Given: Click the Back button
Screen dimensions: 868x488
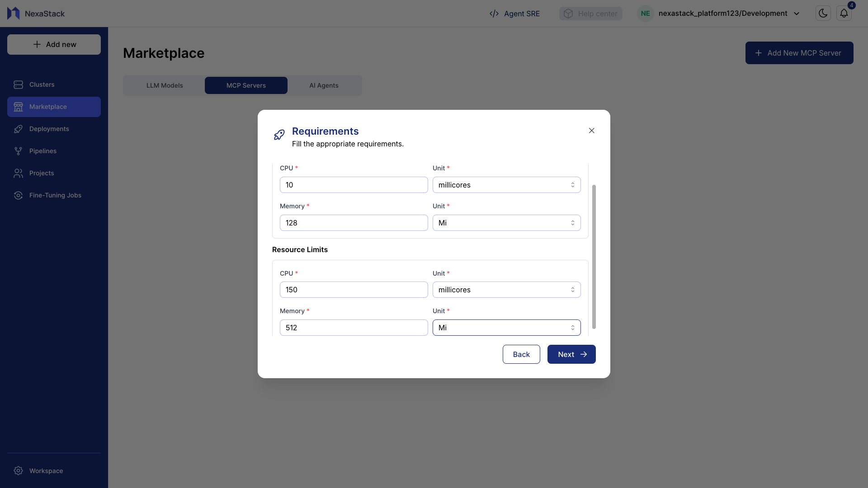Looking at the screenshot, I should click(x=521, y=354).
